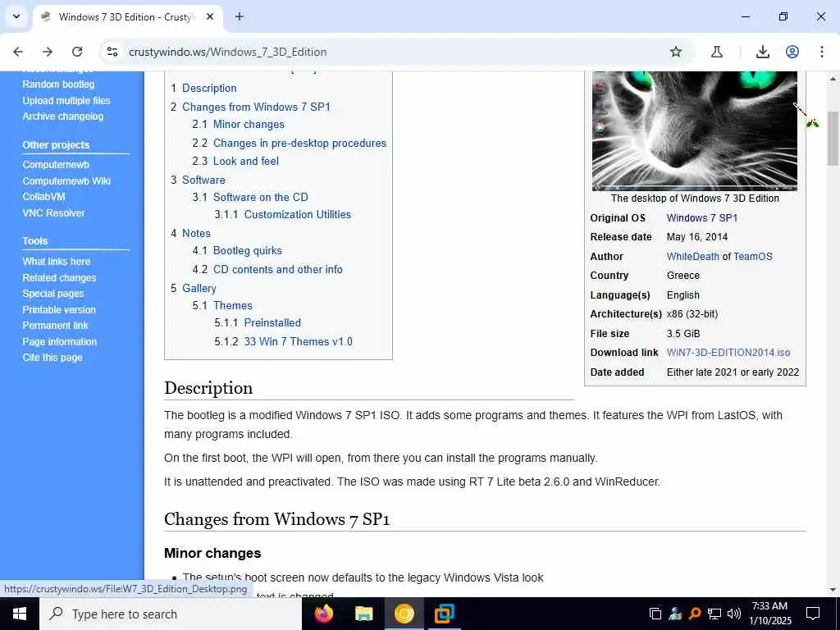Reload the current page

click(x=77, y=52)
